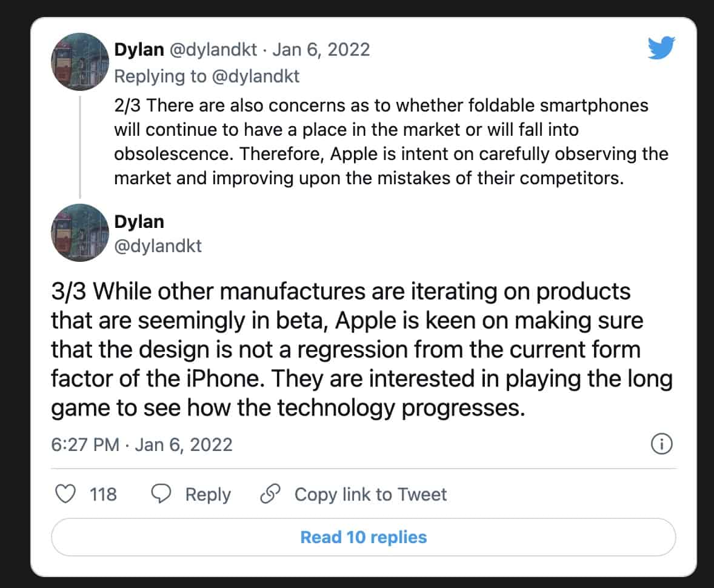
Task: Click the Copy link to Tweet text
Action: point(370,494)
